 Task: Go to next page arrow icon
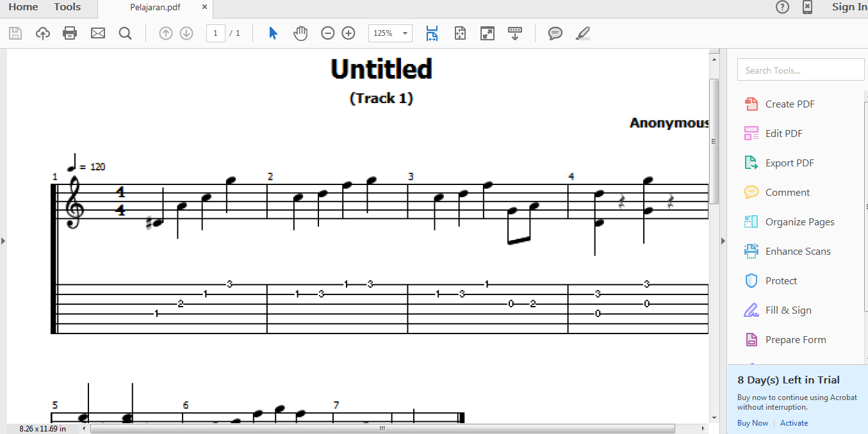186,33
